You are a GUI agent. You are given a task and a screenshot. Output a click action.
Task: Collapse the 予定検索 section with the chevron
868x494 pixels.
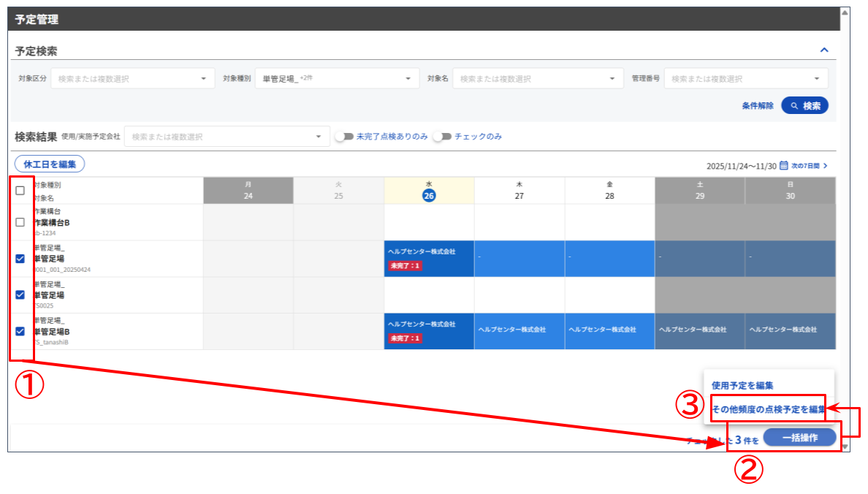coord(824,50)
